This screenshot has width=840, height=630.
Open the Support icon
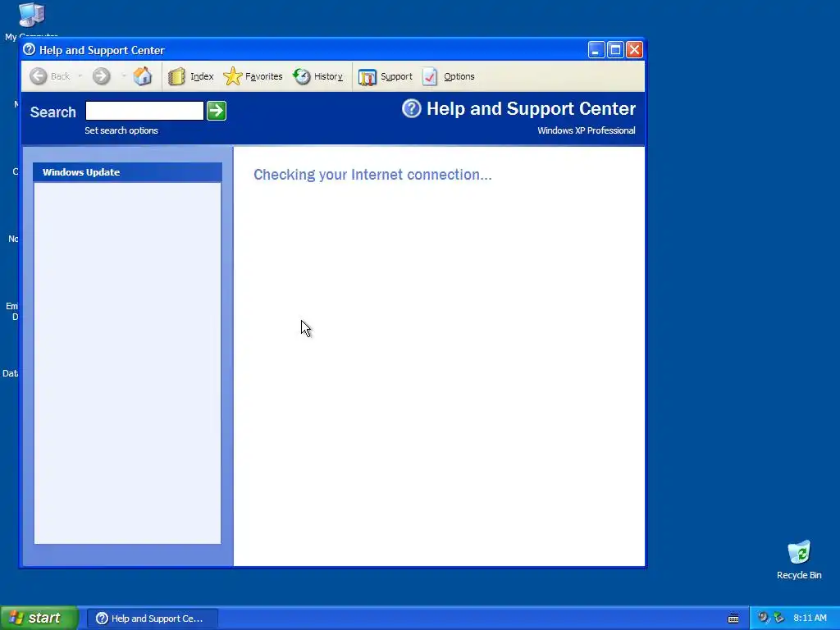(x=367, y=77)
